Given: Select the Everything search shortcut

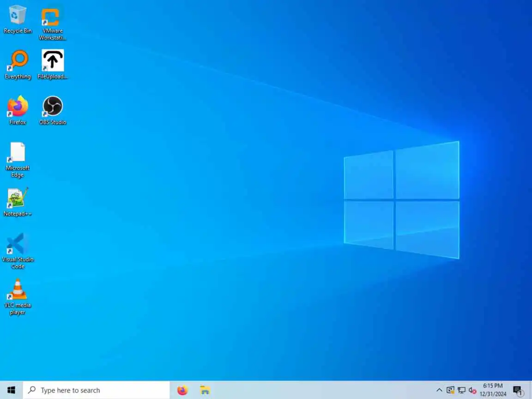Looking at the screenshot, I should 18,65.
